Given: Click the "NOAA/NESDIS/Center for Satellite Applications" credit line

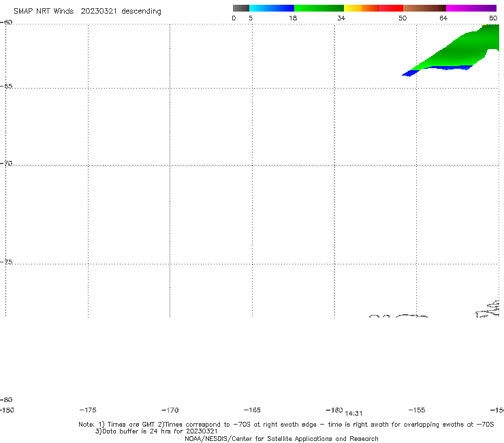Looking at the screenshot, I should point(281,438).
